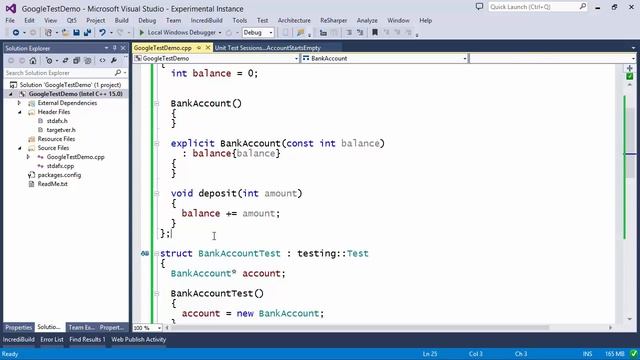Screen dimensions: 640x360
Task: Collapse the BankAccountTest struct outline
Action: (156, 253)
